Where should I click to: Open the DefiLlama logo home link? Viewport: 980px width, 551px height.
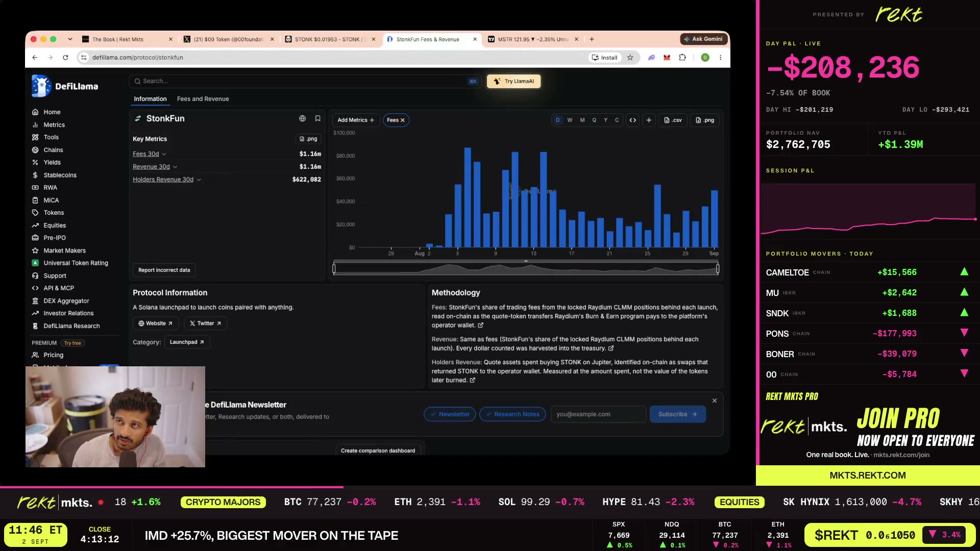65,86
